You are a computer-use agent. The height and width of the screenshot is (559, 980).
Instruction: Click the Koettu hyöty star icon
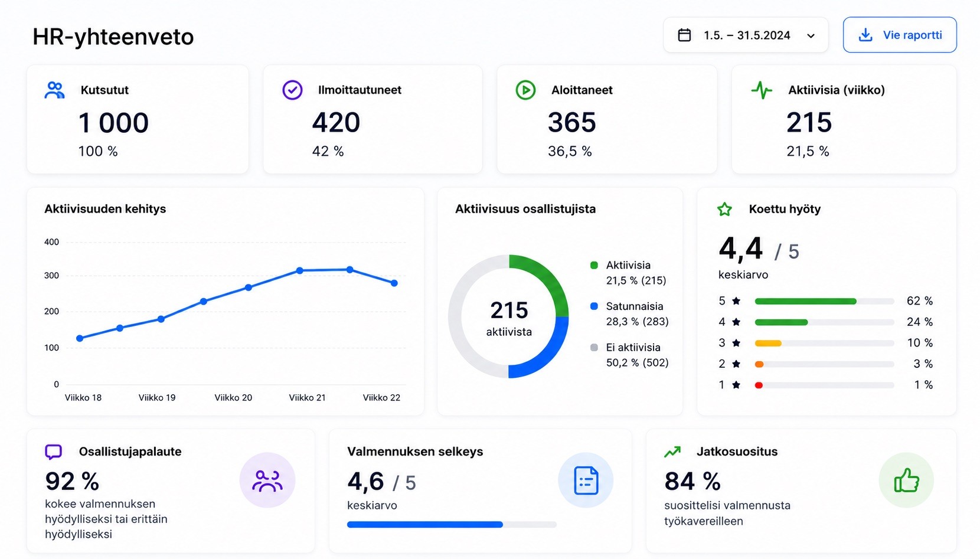coord(724,209)
